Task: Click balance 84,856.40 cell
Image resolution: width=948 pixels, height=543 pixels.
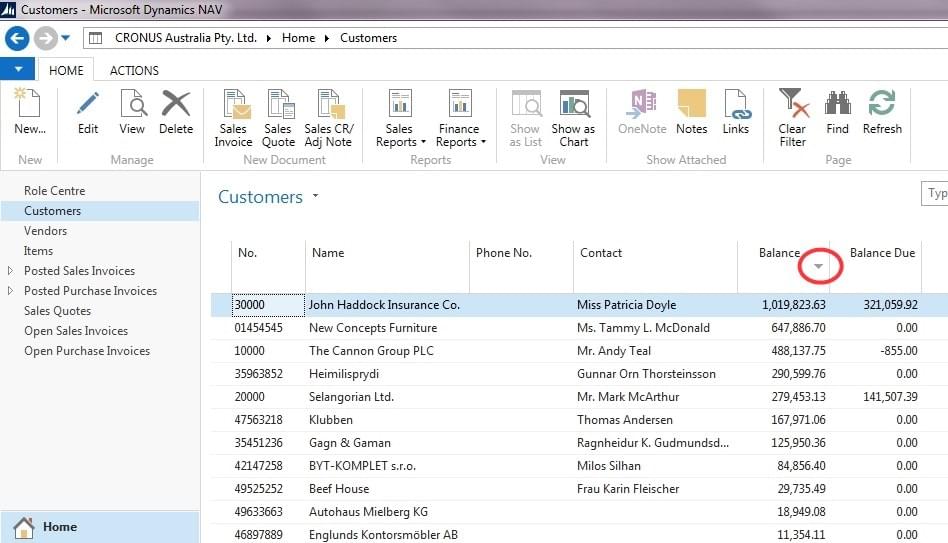Action: click(801, 466)
